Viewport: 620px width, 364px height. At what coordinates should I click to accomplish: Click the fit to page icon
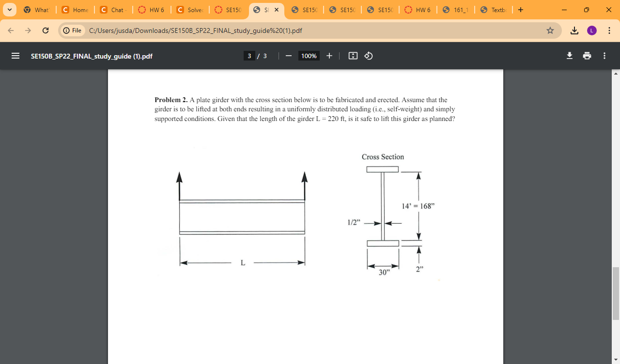(353, 56)
